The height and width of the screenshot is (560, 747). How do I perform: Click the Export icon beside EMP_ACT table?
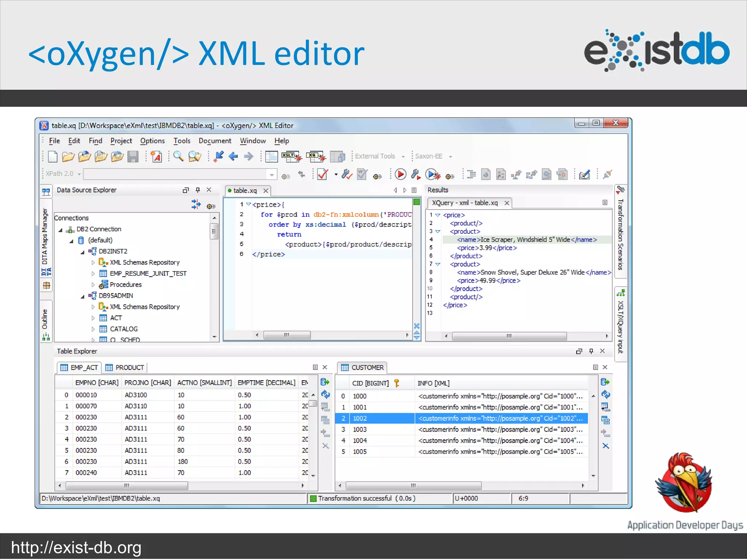[325, 382]
